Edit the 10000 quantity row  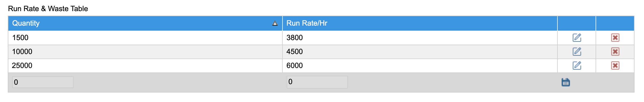(x=577, y=52)
